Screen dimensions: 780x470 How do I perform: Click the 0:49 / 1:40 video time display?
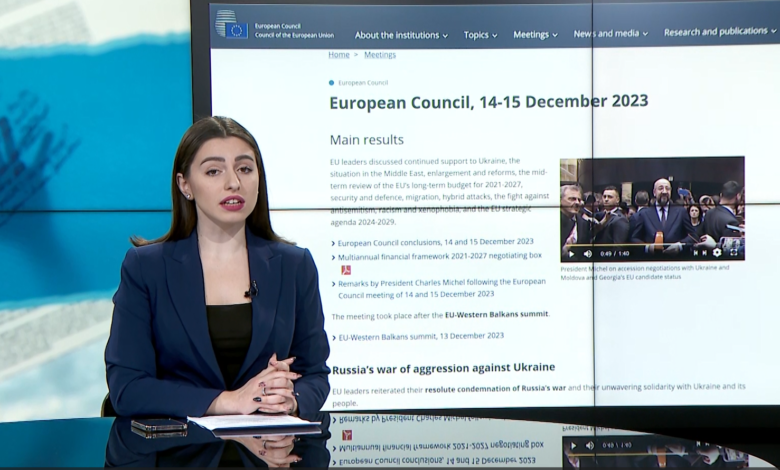point(614,254)
